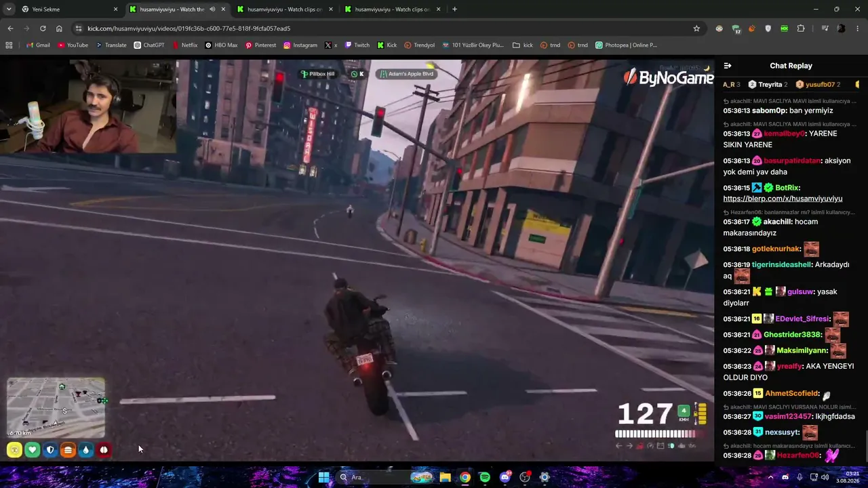Collapse the Chat Replay panel
The image size is (868, 488).
click(x=728, y=66)
